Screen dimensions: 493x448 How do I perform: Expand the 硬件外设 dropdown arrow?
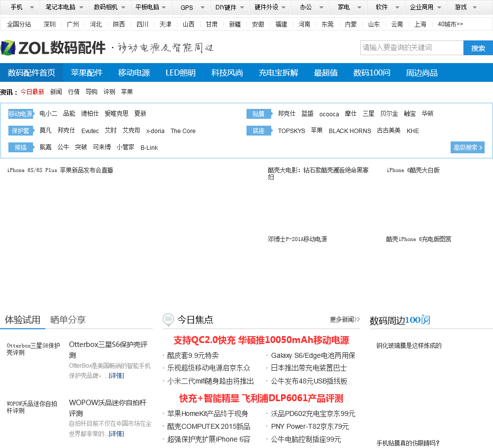[x=283, y=7]
